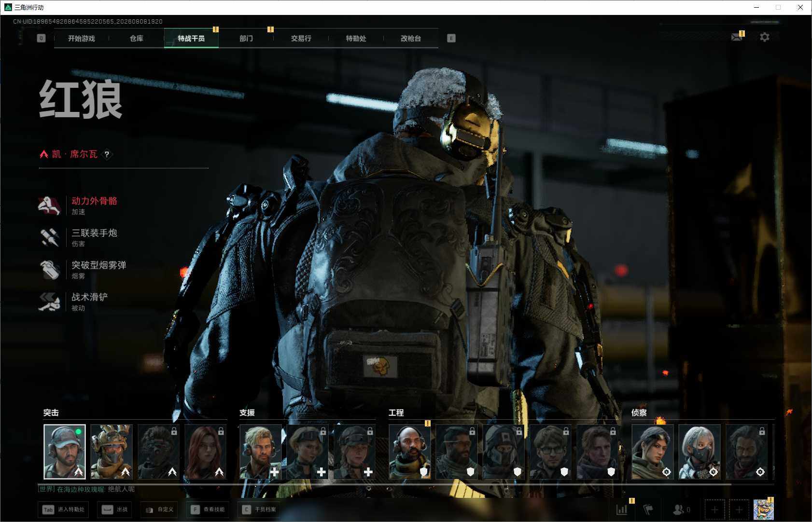Viewport: 812px width, 522px height.
Task: Open the mail inbox icon
Action: 737,37
